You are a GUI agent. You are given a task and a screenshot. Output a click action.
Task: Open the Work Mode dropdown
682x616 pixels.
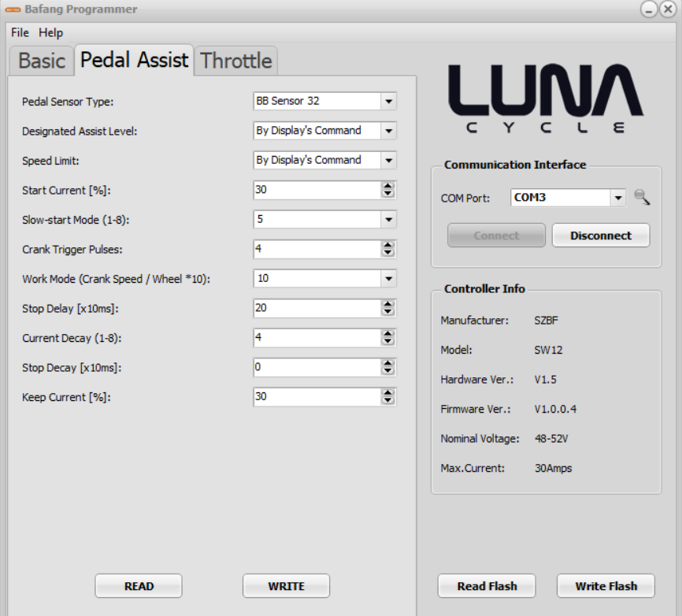click(387, 279)
